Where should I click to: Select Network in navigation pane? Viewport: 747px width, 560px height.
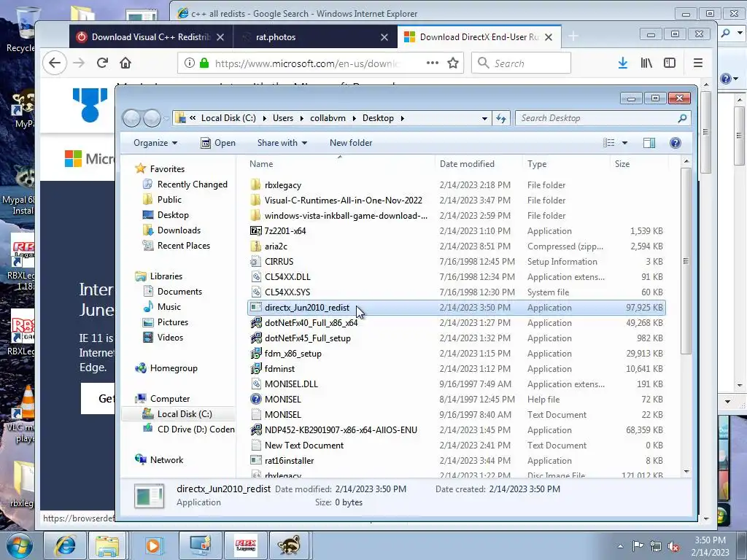point(159,459)
